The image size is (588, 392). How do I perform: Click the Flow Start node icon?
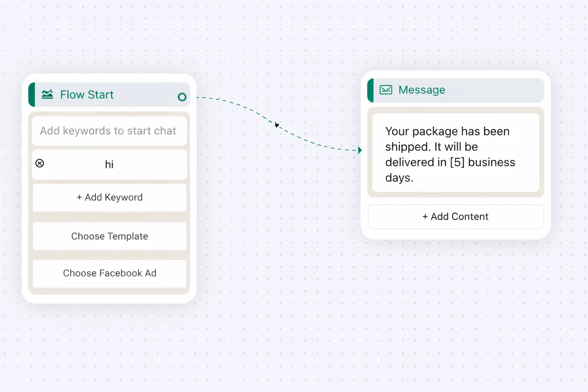(47, 94)
